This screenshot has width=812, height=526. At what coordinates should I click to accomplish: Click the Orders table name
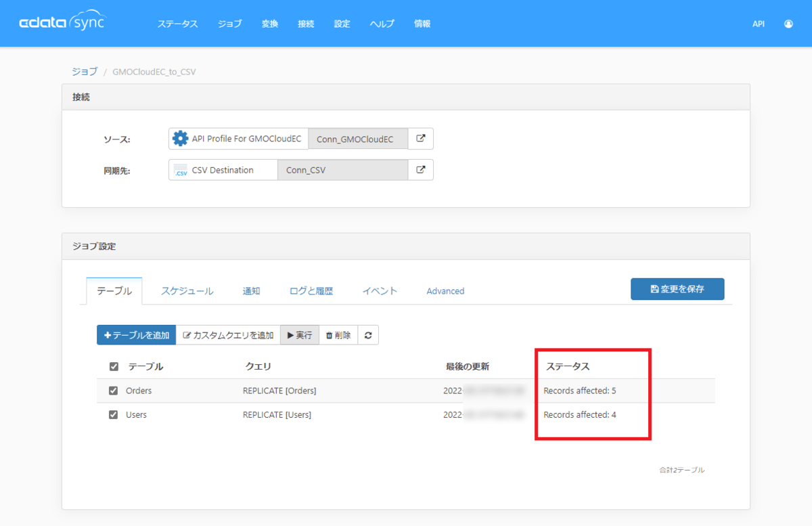tap(139, 391)
